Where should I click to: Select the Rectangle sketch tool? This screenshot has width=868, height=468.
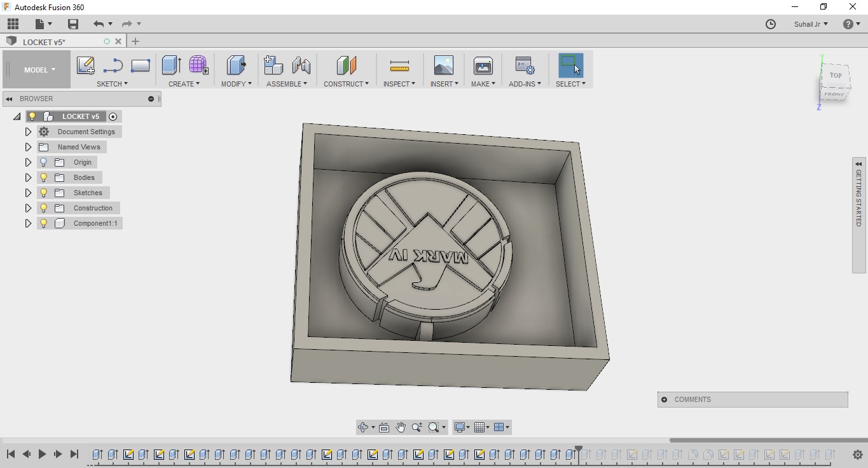[140, 65]
